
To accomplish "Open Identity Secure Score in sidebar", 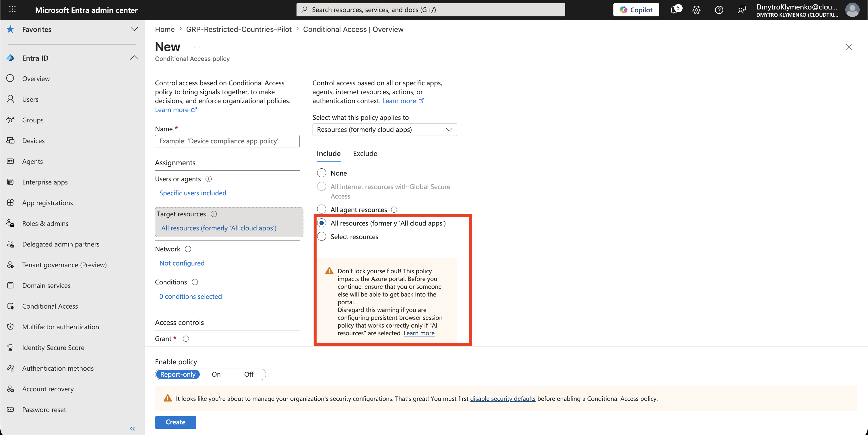I will click(x=53, y=347).
